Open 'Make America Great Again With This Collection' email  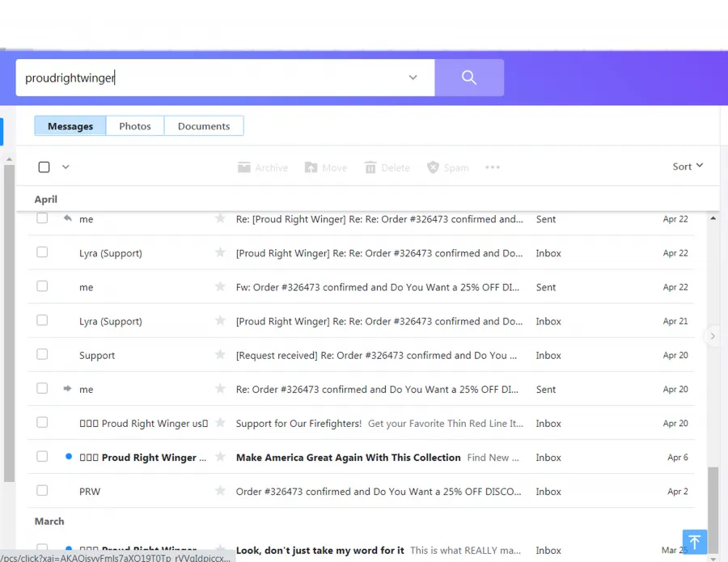[x=348, y=457]
